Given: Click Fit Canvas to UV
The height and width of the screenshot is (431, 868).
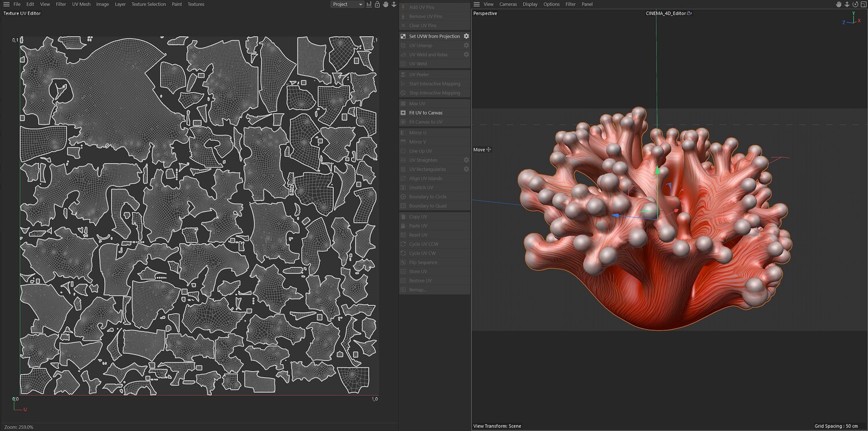Looking at the screenshot, I should click(435, 122).
